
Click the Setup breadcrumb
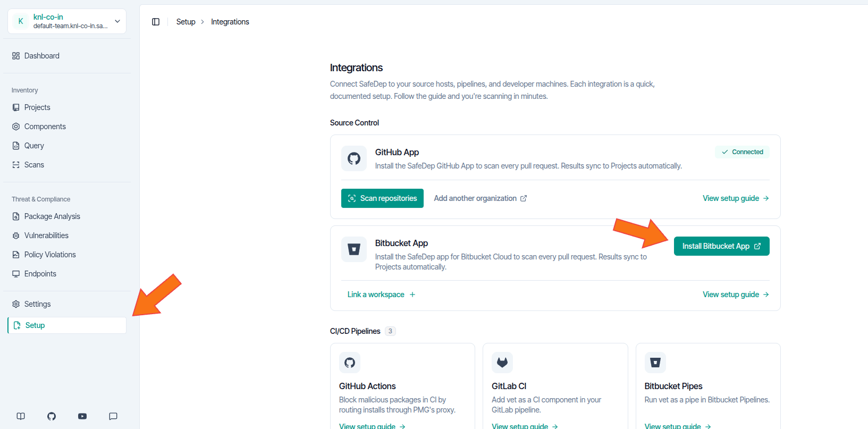coord(186,22)
